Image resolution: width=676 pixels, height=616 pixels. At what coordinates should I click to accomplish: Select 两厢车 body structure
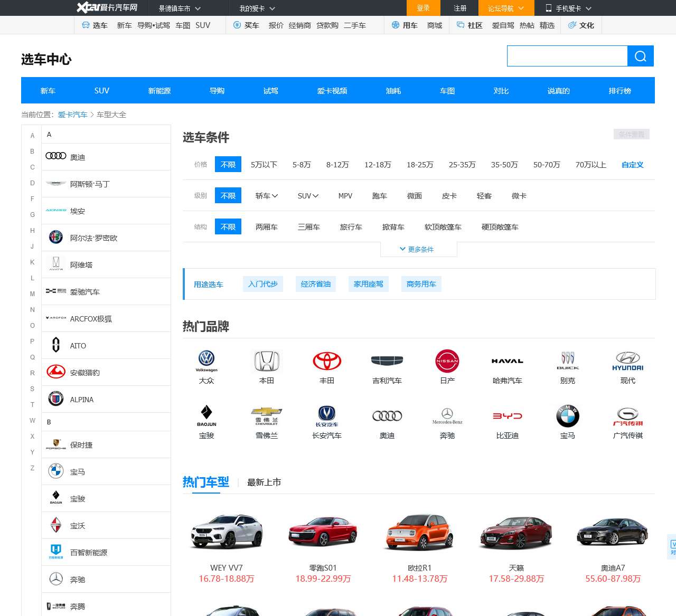(267, 227)
